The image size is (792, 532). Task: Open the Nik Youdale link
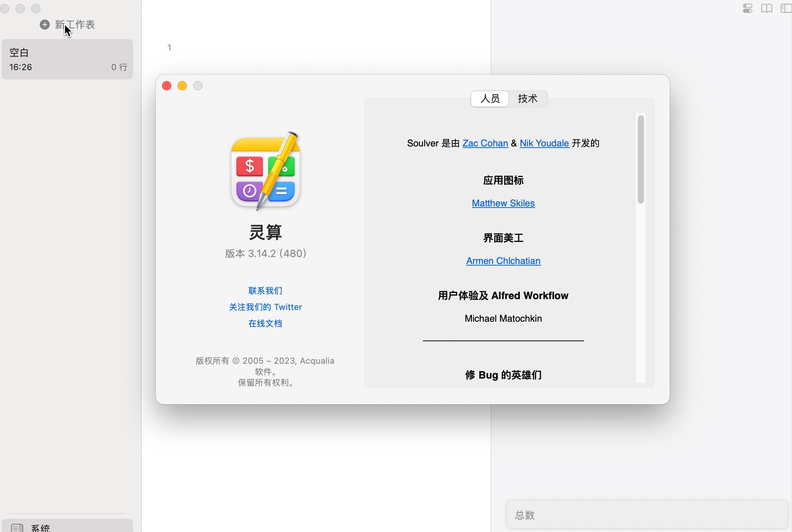544,143
